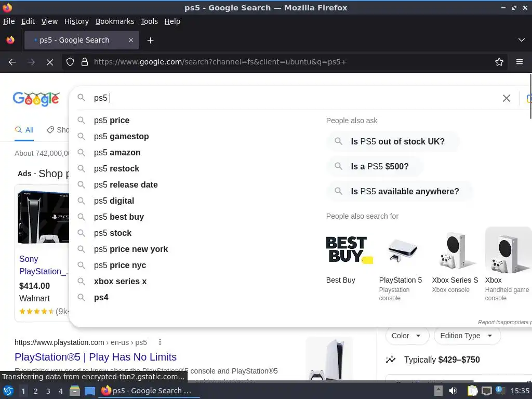Open the Firefox hamburger menu
The width and height of the screenshot is (532, 399).
coord(520,62)
